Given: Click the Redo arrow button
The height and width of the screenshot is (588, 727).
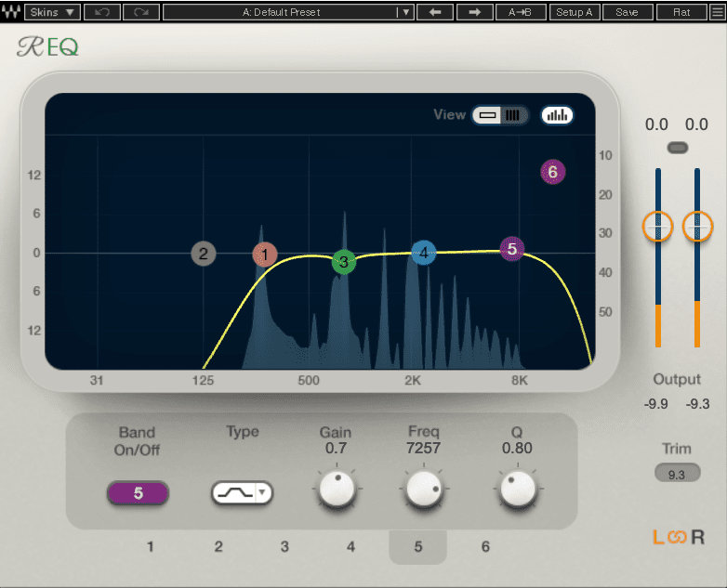Looking at the screenshot, I should point(141,12).
